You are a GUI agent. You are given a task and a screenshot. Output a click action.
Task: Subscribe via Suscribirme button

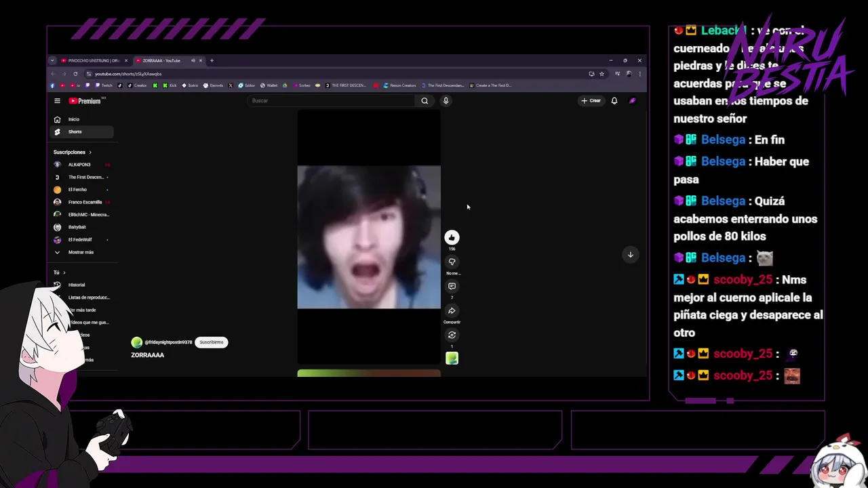(x=212, y=342)
